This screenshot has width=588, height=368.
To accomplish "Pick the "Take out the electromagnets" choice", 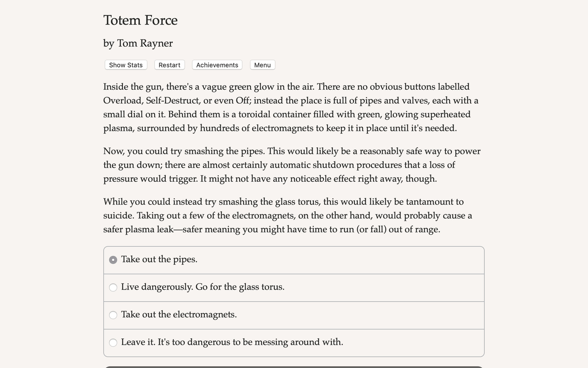I will point(179,315).
